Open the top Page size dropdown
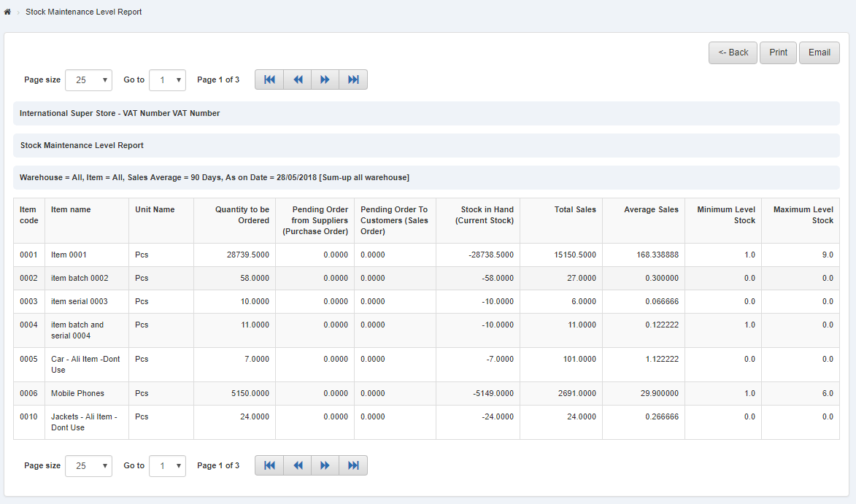The height and width of the screenshot is (504, 856). (x=88, y=80)
